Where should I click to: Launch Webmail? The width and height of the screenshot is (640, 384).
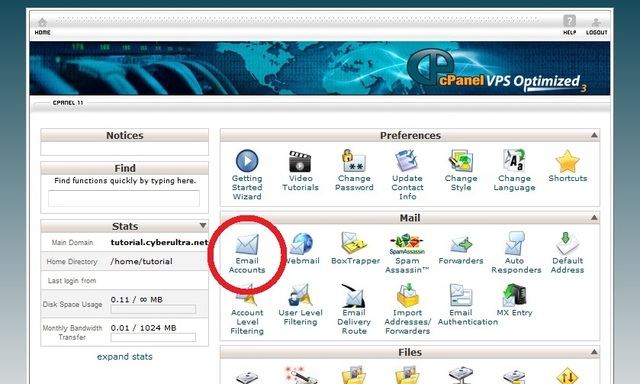(x=302, y=249)
